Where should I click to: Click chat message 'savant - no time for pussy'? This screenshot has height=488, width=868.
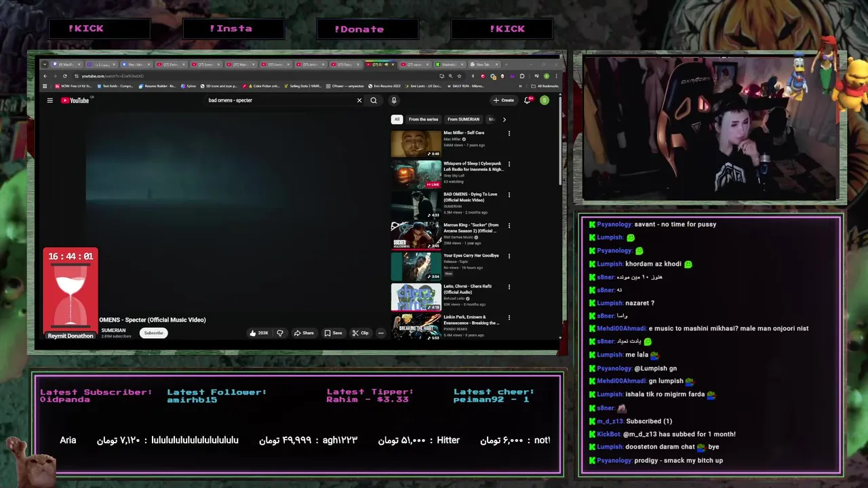(x=675, y=224)
